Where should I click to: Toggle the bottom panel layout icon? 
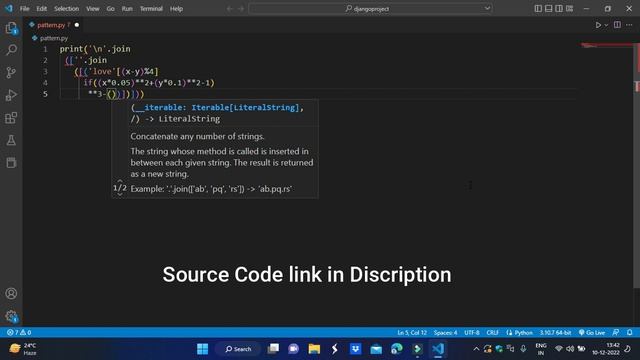pos(549,8)
